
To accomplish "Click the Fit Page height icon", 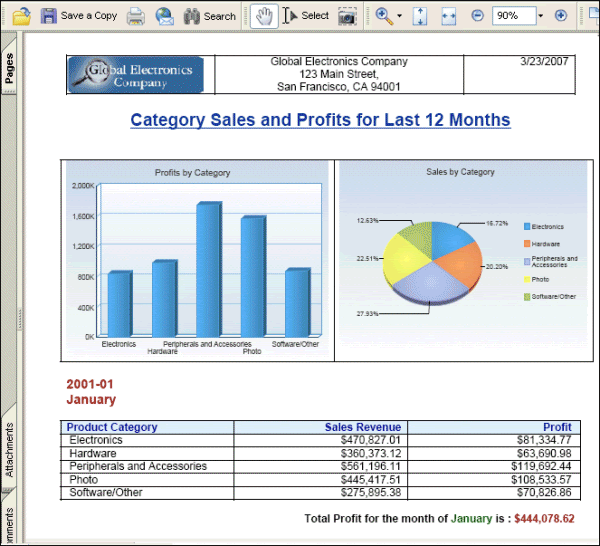I will 420,16.
